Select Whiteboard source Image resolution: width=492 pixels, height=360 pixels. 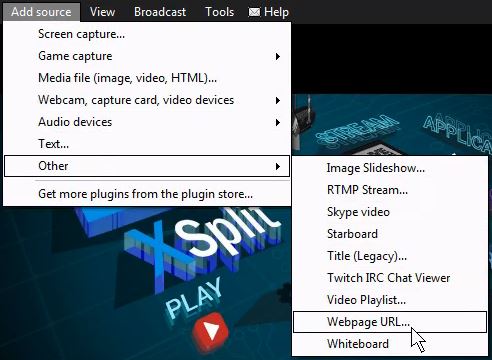(390, 344)
